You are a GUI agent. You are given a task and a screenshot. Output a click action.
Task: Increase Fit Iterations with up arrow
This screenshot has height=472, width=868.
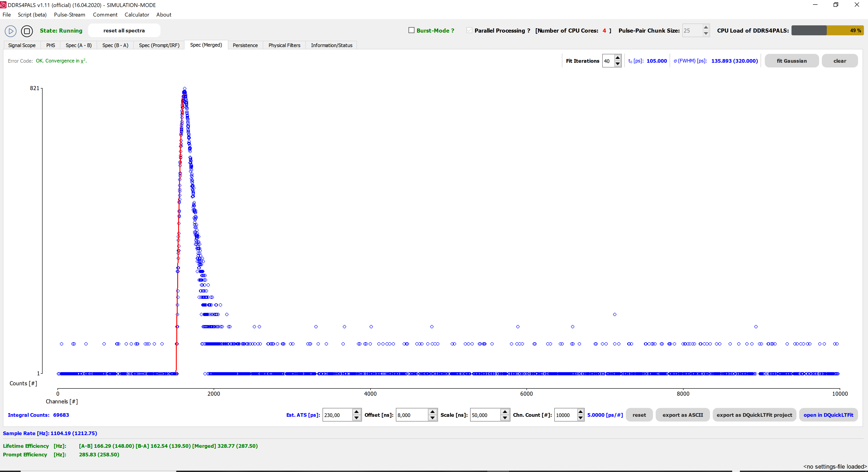[x=618, y=58]
